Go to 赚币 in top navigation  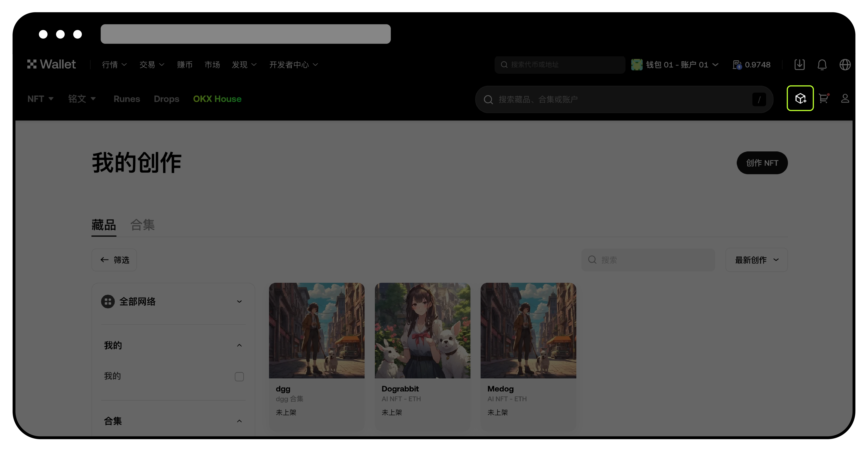pyautogui.click(x=185, y=64)
